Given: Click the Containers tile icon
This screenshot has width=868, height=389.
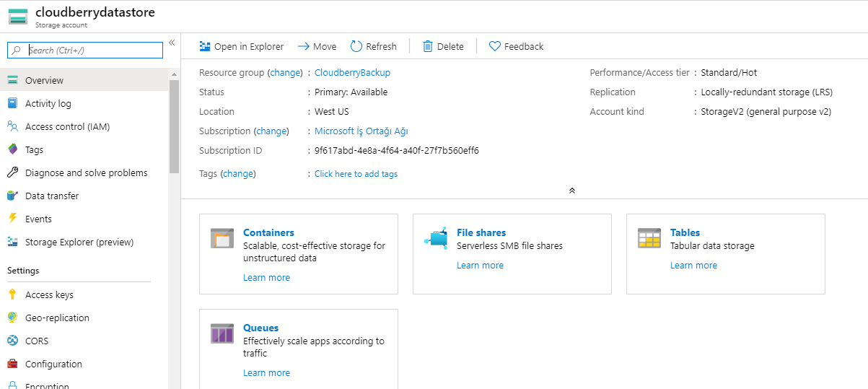Looking at the screenshot, I should [x=222, y=238].
